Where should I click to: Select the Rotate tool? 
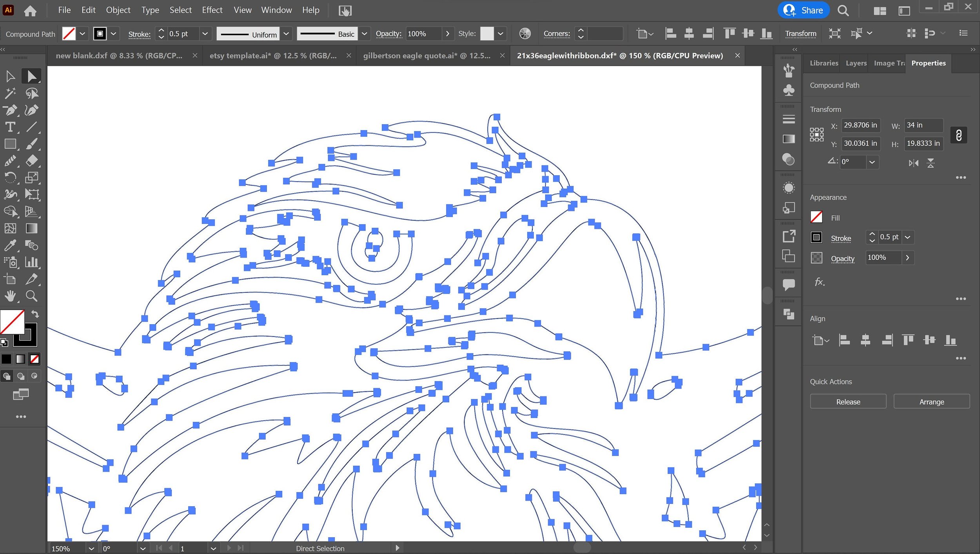coord(11,178)
